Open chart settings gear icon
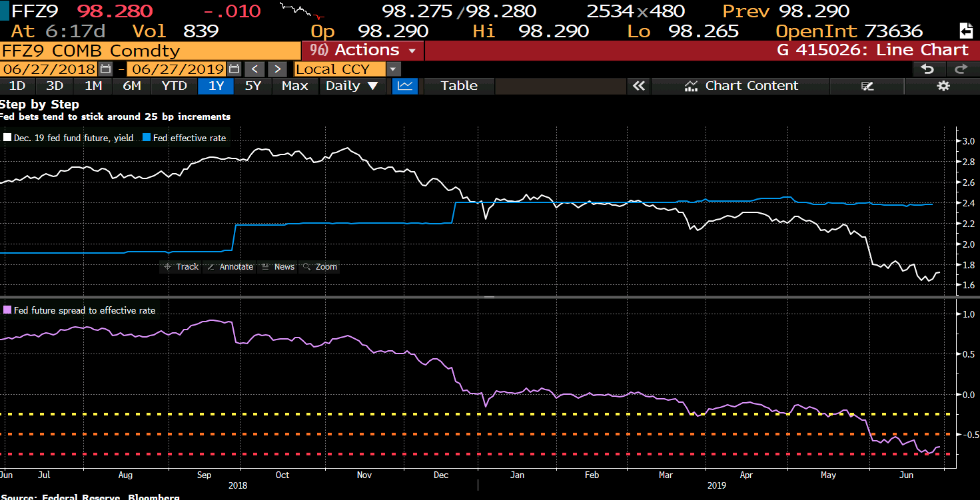 (943, 86)
